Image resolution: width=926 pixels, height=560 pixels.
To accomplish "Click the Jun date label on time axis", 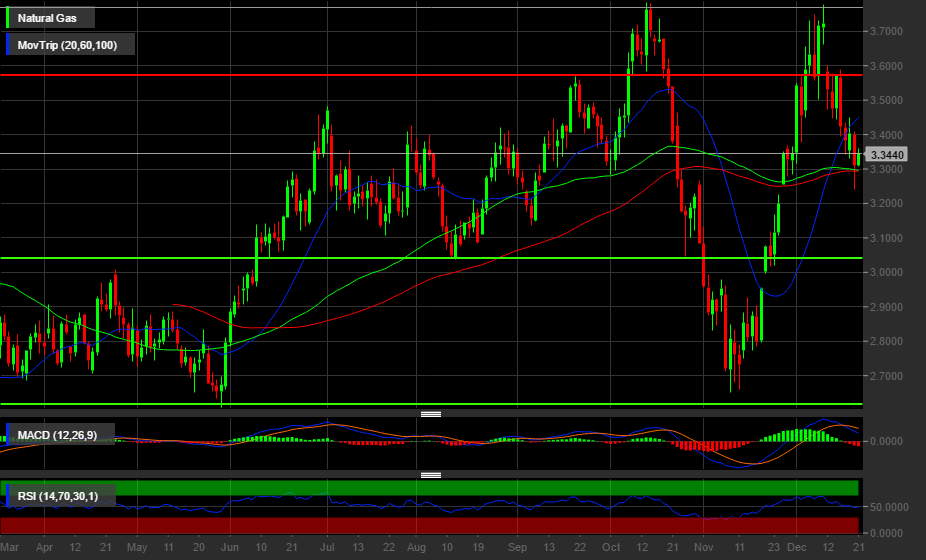I will [x=229, y=548].
